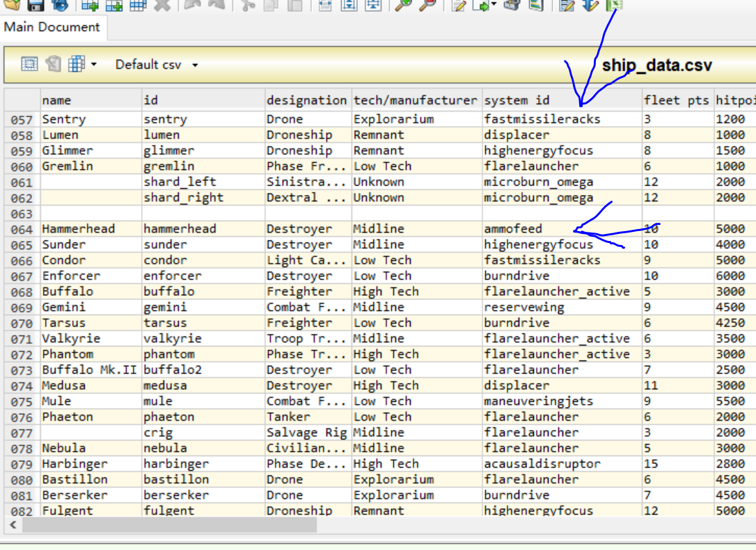Click the tech/manufacturer column header
The width and height of the screenshot is (756, 550).
pyautogui.click(x=416, y=100)
